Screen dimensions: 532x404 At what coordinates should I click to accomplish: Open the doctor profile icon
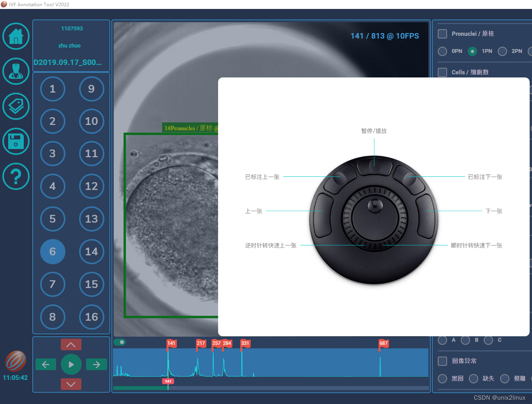click(16, 71)
